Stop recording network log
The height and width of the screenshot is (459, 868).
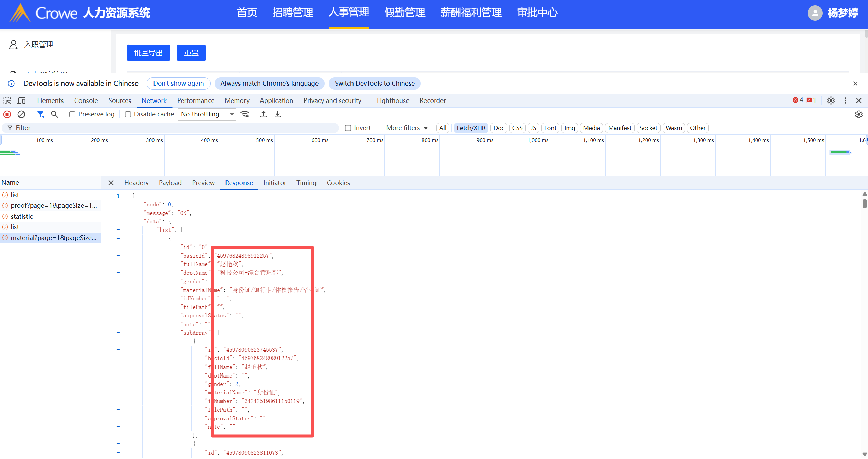(7, 114)
